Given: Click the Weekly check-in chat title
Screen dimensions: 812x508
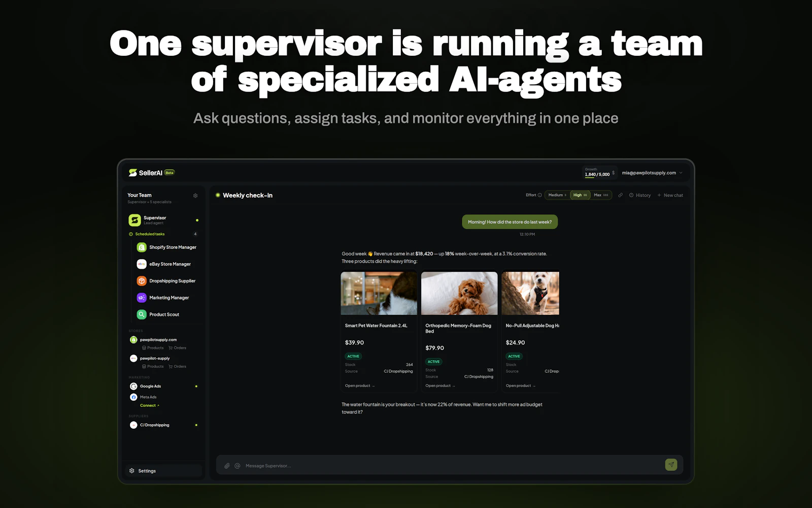Looking at the screenshot, I should [x=248, y=196].
